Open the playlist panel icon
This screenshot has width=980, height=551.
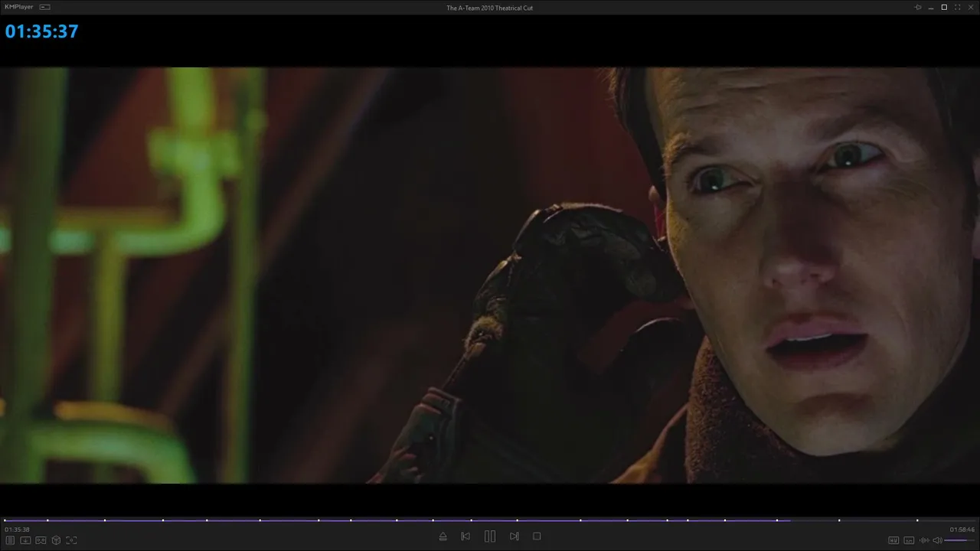(10, 540)
